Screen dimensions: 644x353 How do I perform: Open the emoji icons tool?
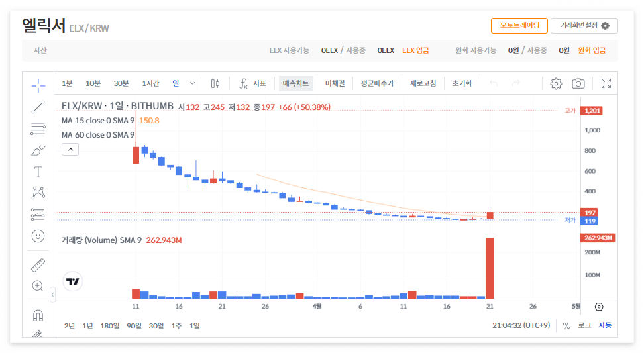(x=38, y=236)
